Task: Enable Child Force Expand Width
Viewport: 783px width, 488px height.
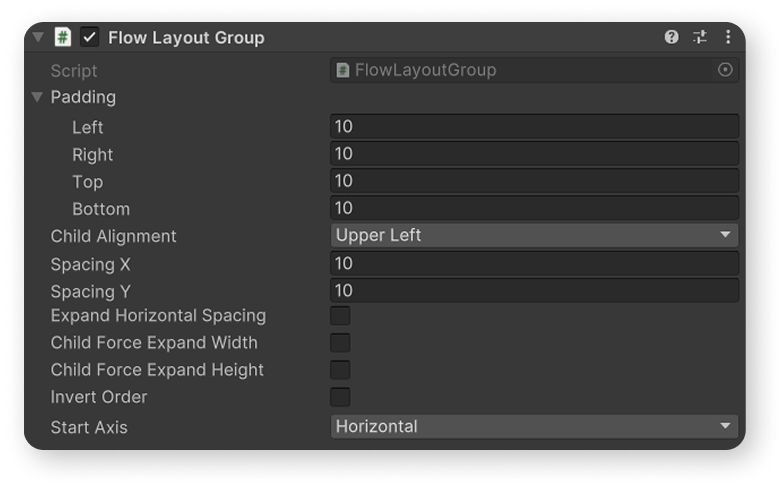Action: point(340,343)
